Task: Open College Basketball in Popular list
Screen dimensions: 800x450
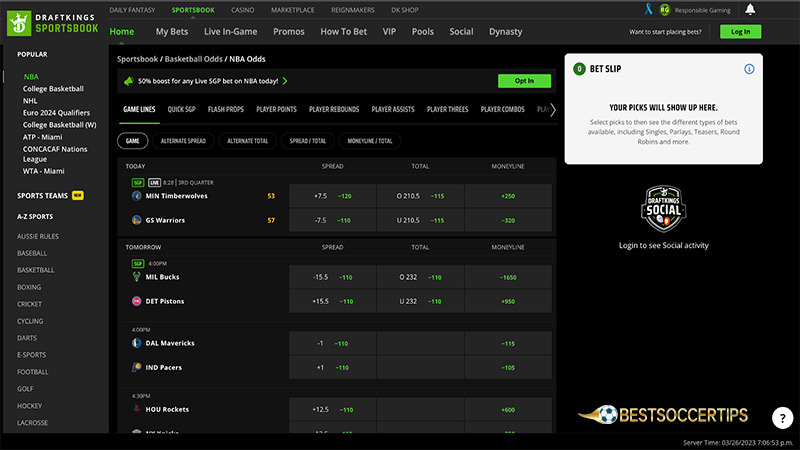Action: 53,89
